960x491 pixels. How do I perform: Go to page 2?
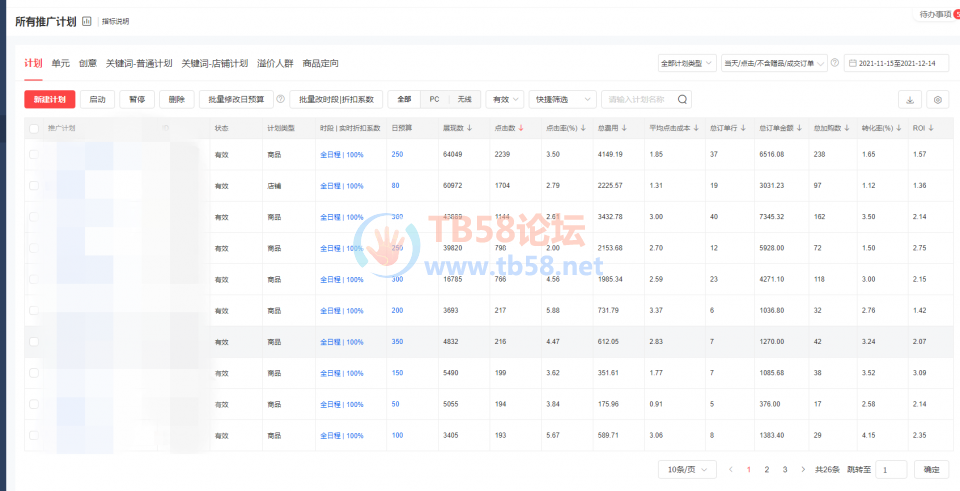coord(767,470)
